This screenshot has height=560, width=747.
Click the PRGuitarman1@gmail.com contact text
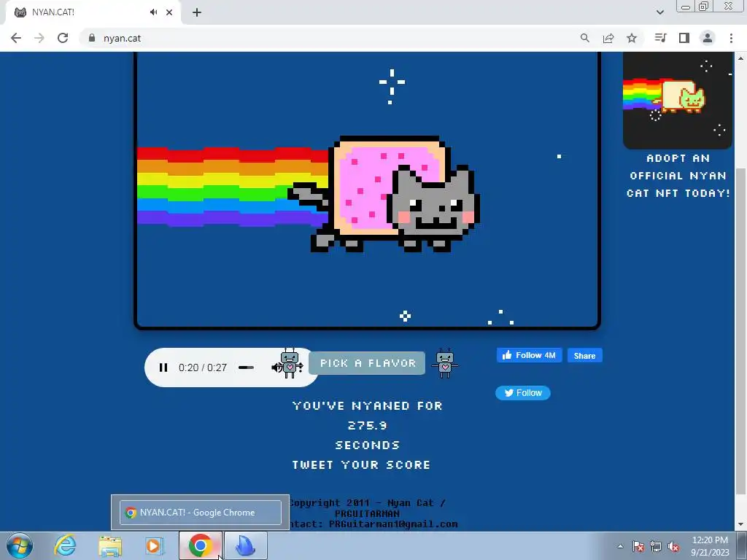(393, 524)
